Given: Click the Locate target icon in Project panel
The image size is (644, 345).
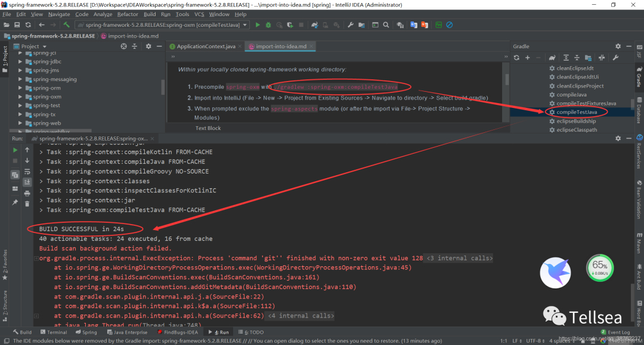Looking at the screenshot, I should [x=123, y=46].
